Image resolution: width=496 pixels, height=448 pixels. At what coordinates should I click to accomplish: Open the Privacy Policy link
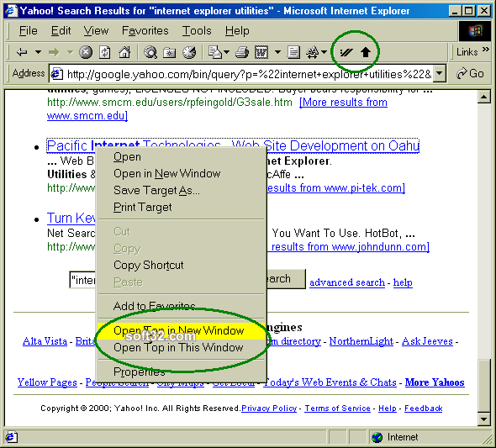[x=269, y=408]
